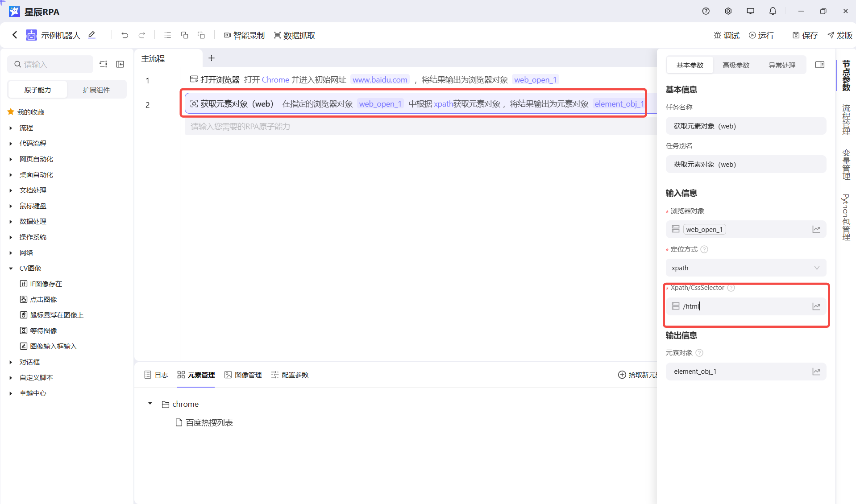
Task: Select the 点击图像 tree item
Action: [x=43, y=299]
